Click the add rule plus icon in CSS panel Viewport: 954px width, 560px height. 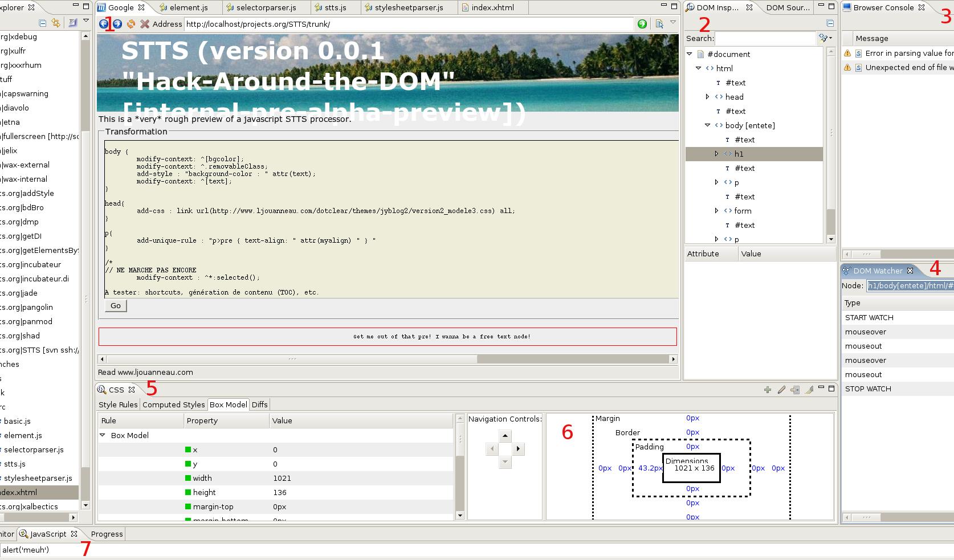[768, 390]
